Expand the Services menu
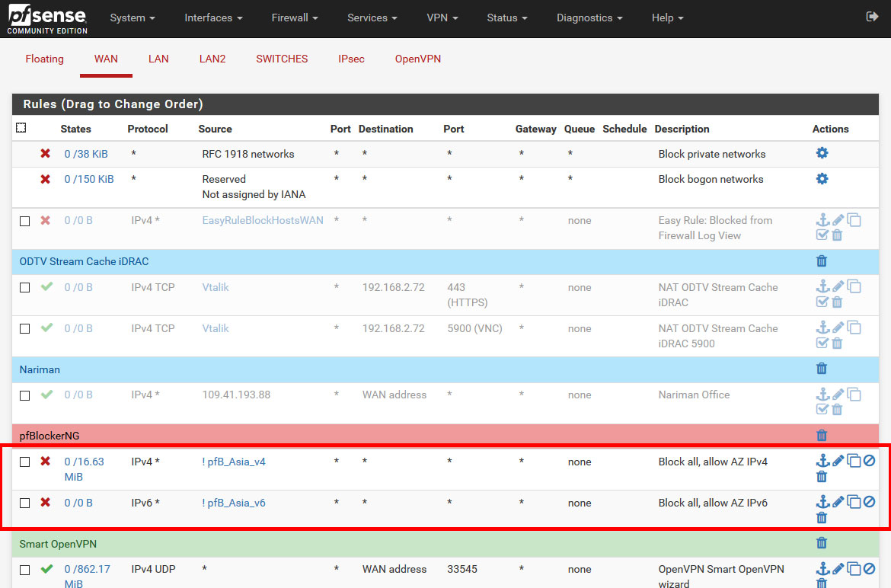 pyautogui.click(x=372, y=18)
